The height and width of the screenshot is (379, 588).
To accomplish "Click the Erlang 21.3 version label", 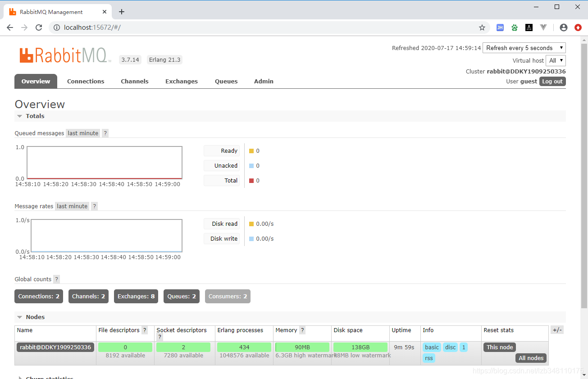I will [x=164, y=59].
